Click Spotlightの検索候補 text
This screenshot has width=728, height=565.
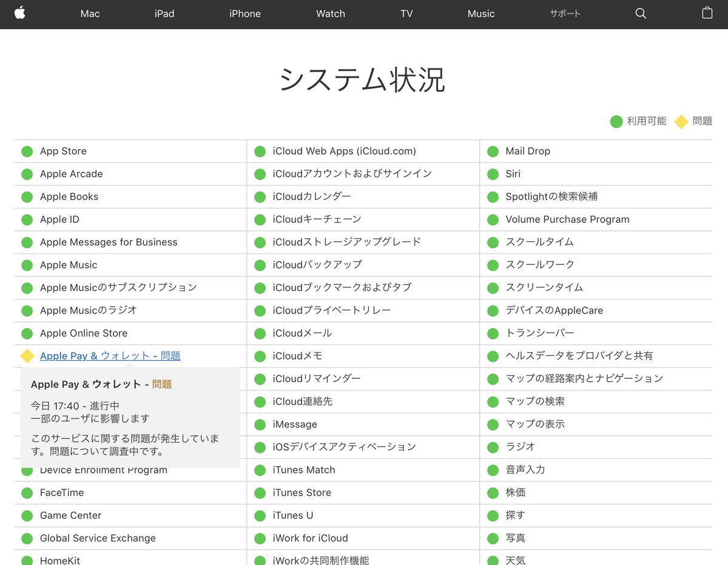[x=551, y=196]
